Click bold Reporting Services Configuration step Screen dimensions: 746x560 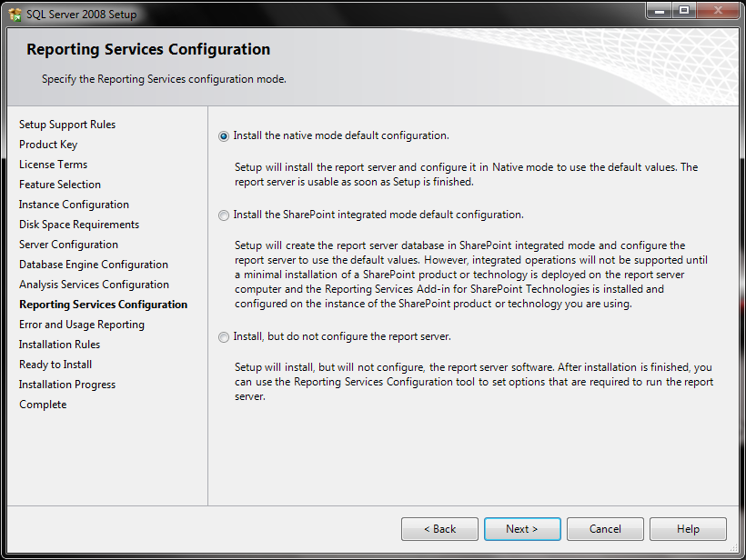[x=103, y=305]
